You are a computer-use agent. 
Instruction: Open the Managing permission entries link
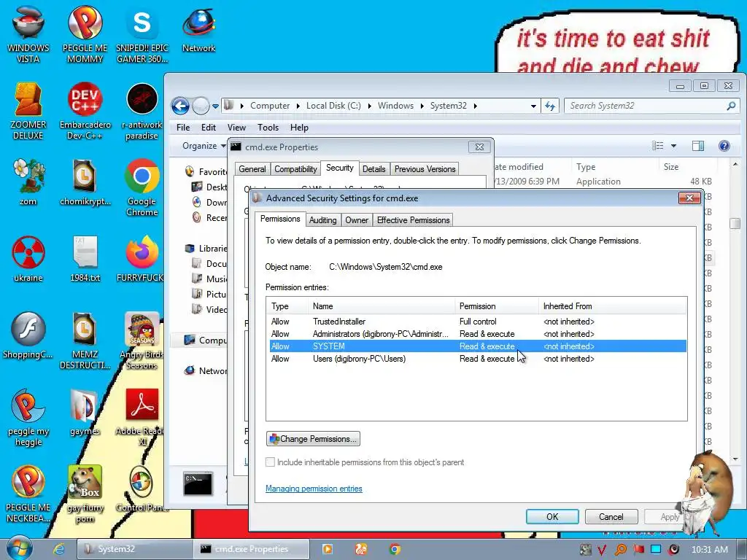pyautogui.click(x=314, y=489)
